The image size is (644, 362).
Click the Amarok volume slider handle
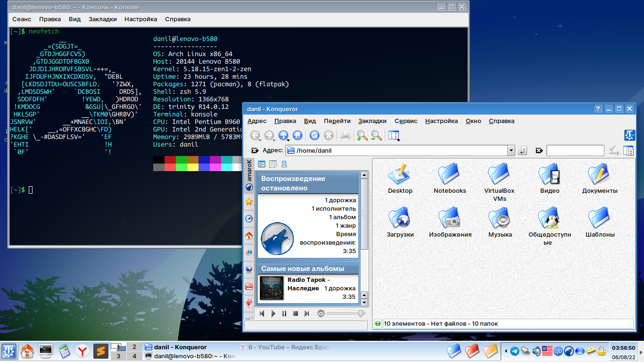(x=361, y=313)
